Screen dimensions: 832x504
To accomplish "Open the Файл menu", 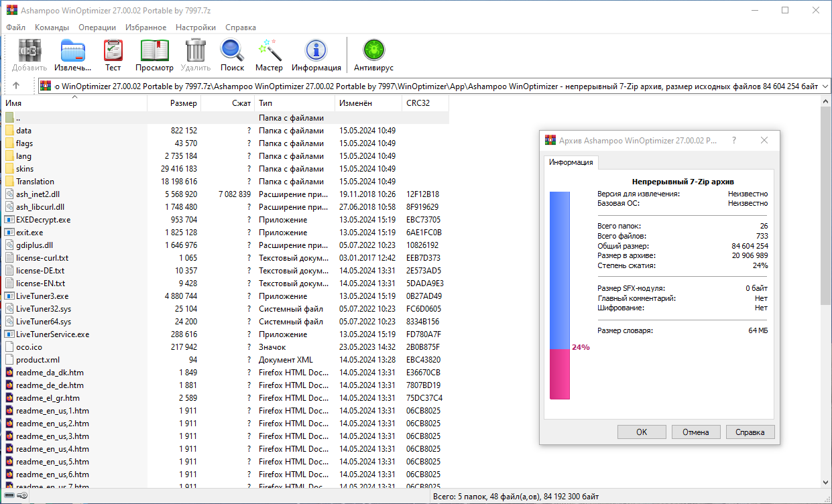I will 16,27.
